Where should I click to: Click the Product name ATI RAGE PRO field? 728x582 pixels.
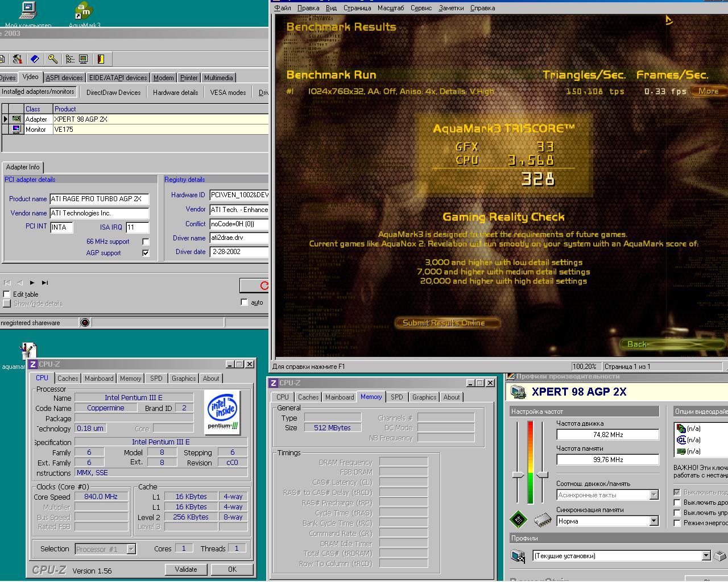click(100, 199)
